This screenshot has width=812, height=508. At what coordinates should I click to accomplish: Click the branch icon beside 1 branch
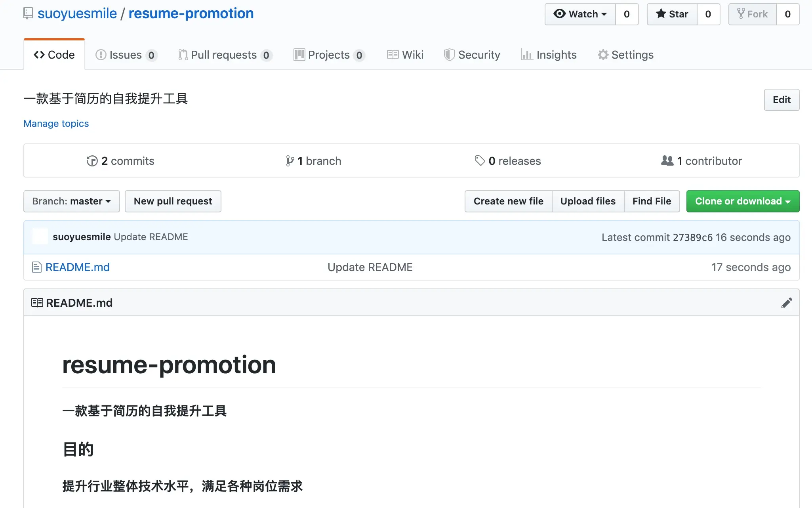click(x=290, y=161)
